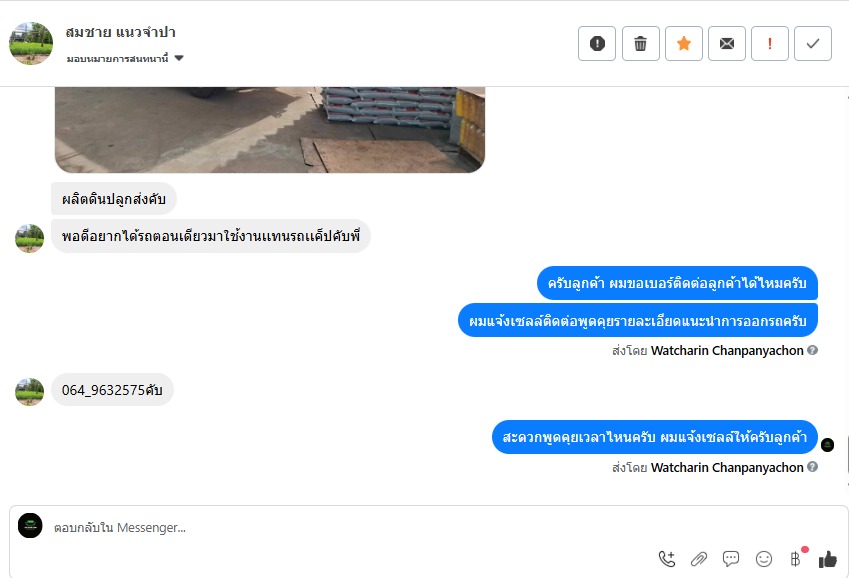Click the phone-plus call icon in the reply box
The height and width of the screenshot is (578, 849).
(667, 558)
